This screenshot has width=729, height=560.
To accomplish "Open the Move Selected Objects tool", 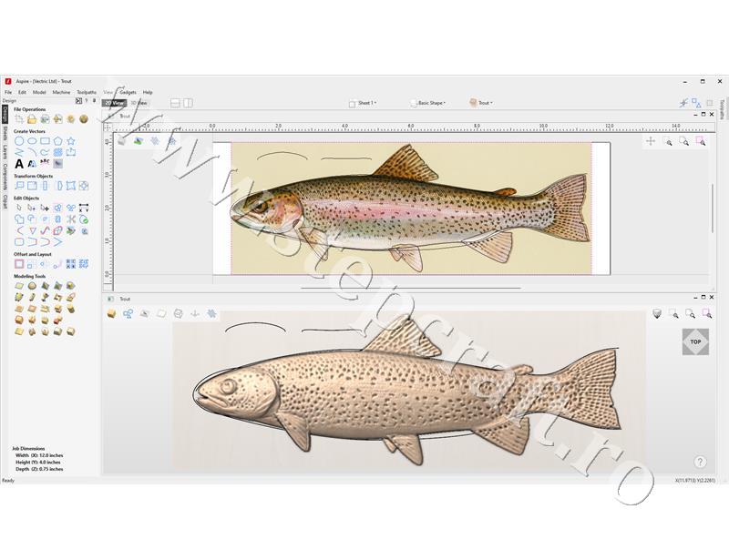I will [19, 186].
